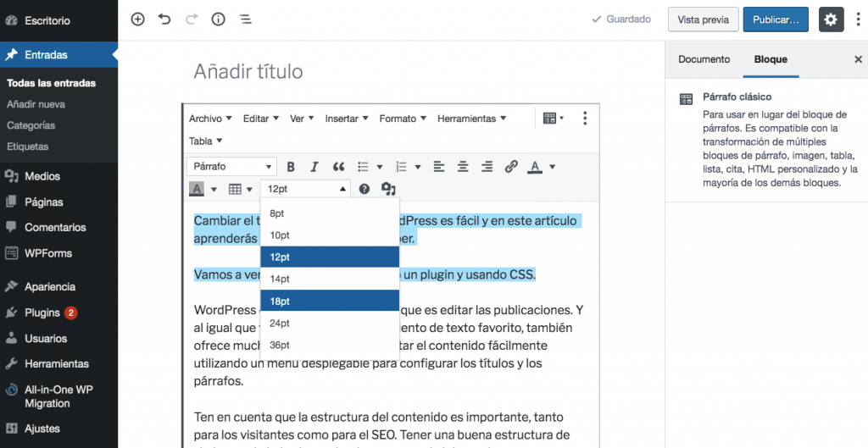868x448 pixels.
Task: Select 10pt font size
Action: click(330, 235)
